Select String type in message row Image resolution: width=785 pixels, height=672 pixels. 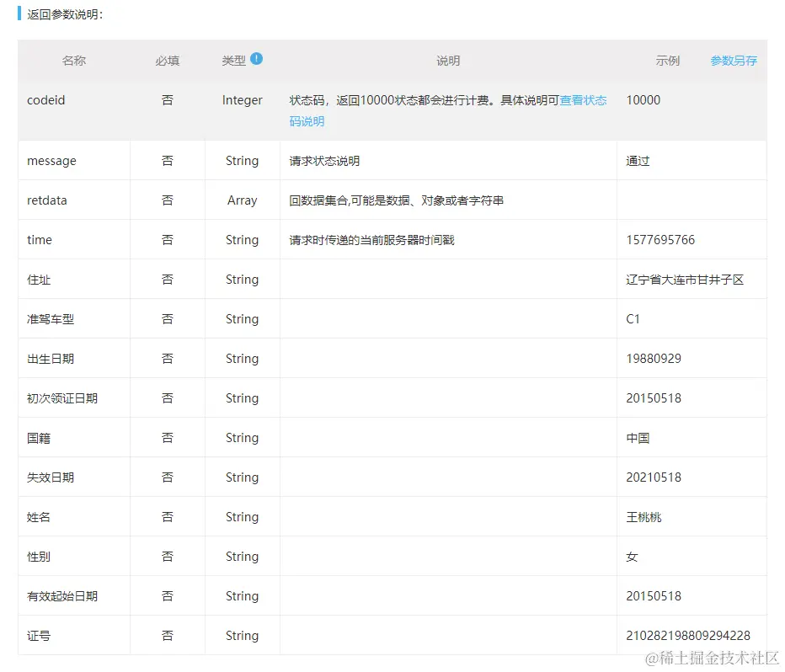(243, 161)
